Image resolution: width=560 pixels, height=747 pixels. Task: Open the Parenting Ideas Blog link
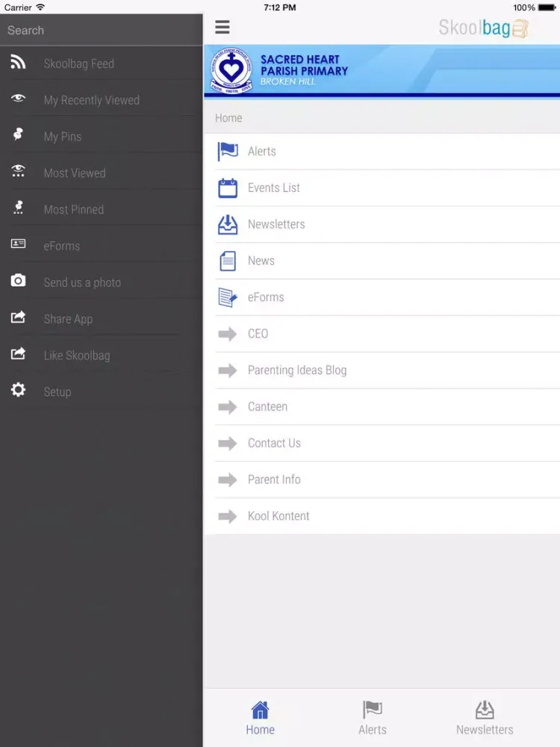(297, 371)
